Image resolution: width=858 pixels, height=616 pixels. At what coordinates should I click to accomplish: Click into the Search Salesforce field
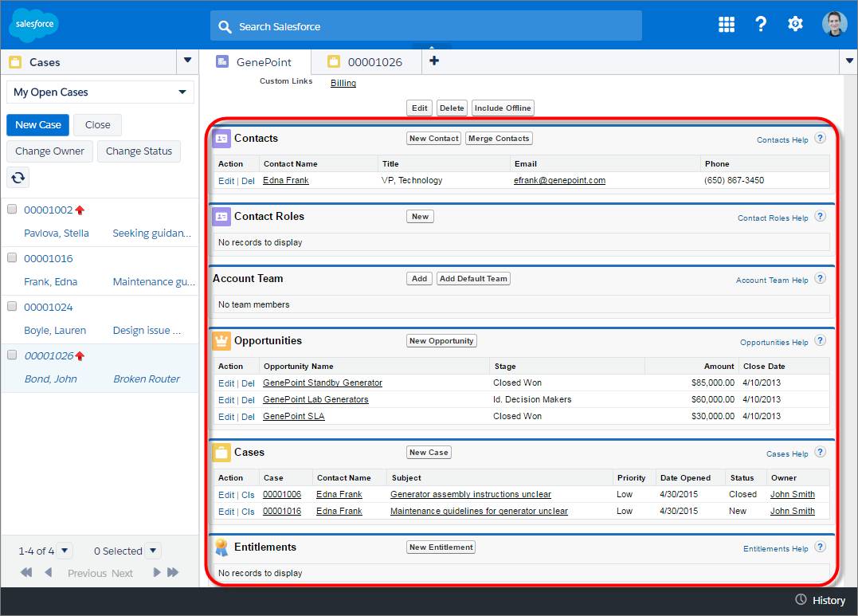(x=425, y=26)
